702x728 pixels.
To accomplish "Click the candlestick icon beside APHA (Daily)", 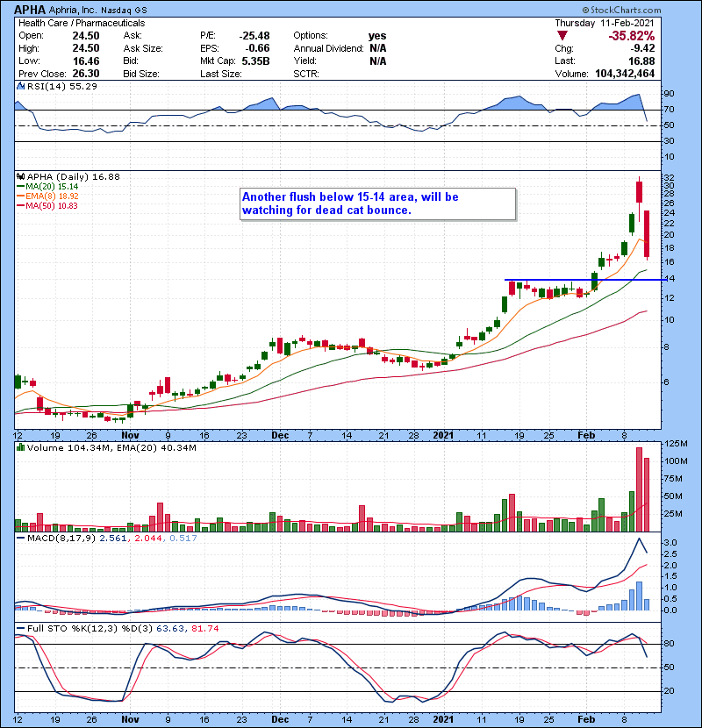I will [20, 177].
